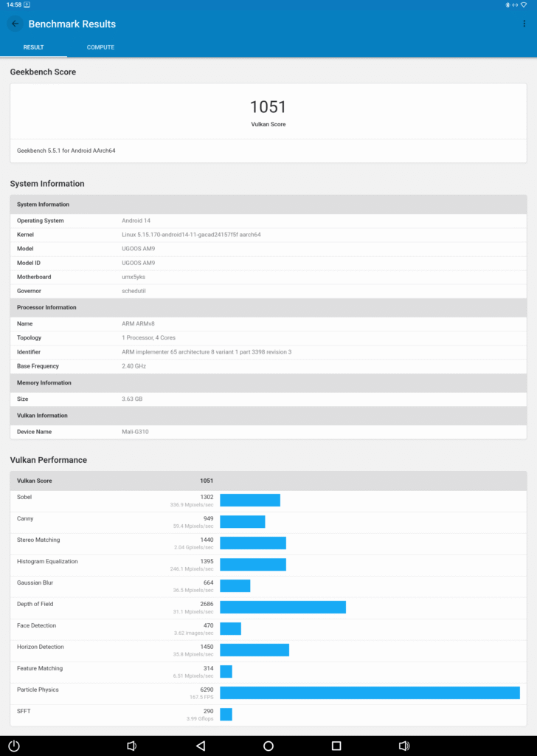Open recent apps with the square button
The width and height of the screenshot is (537, 756).
(x=336, y=746)
